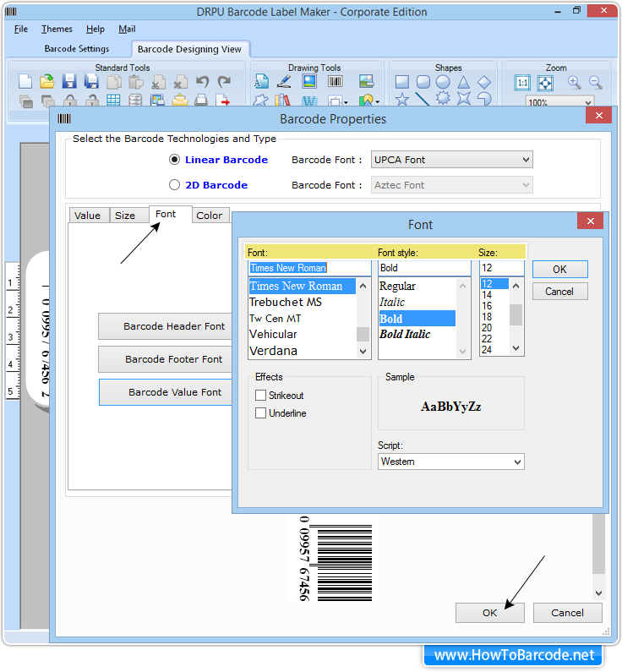The width and height of the screenshot is (622, 672).
Task: Switch to the Color tab
Action: (209, 216)
